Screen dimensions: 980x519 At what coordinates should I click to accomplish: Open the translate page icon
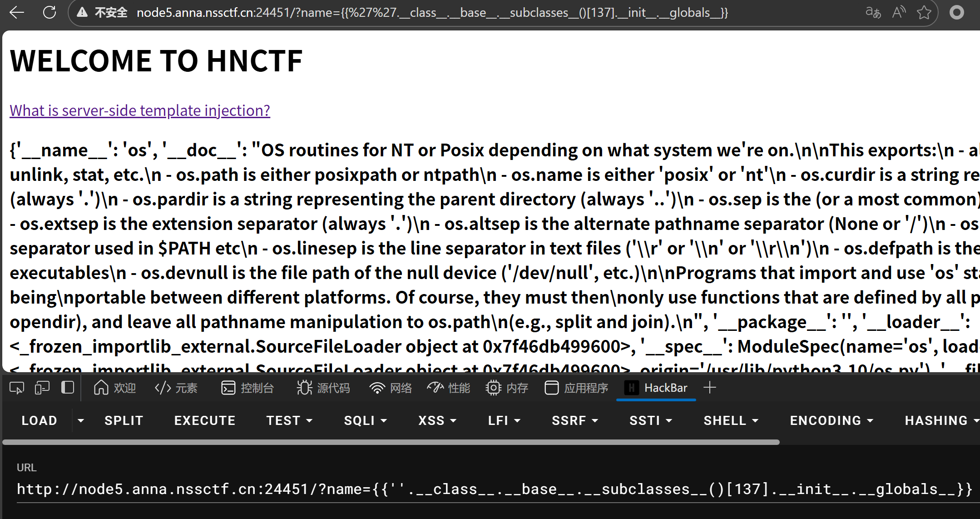[x=873, y=12]
